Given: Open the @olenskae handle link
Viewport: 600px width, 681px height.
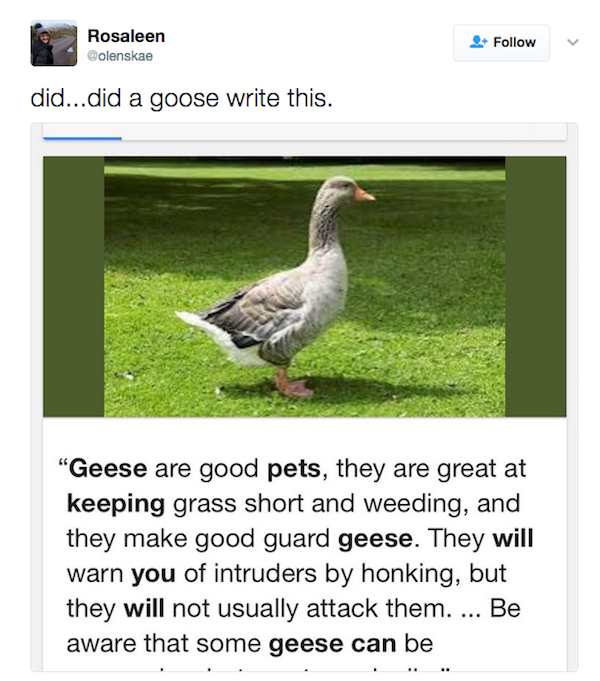Looking at the screenshot, I should click(120, 56).
